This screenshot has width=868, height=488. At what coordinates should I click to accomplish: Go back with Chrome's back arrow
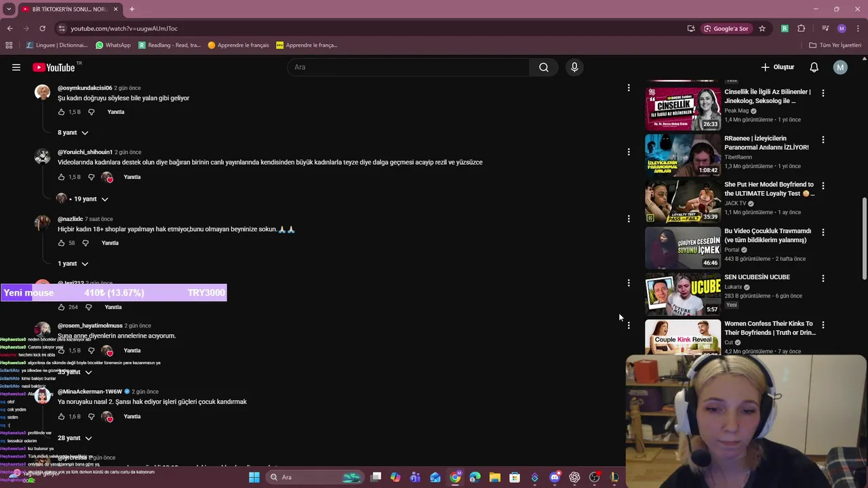pyautogui.click(x=9, y=28)
